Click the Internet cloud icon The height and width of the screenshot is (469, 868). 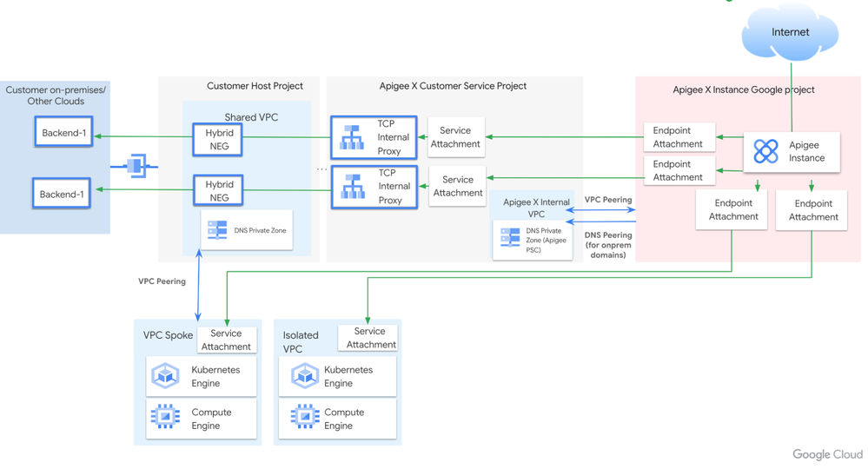(x=790, y=32)
